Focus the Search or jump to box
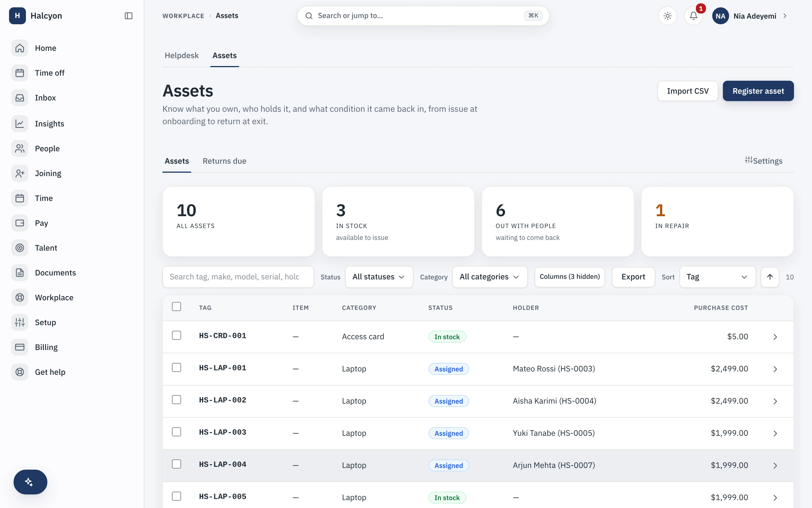Screen dimensions: 812x508 tap(423, 16)
